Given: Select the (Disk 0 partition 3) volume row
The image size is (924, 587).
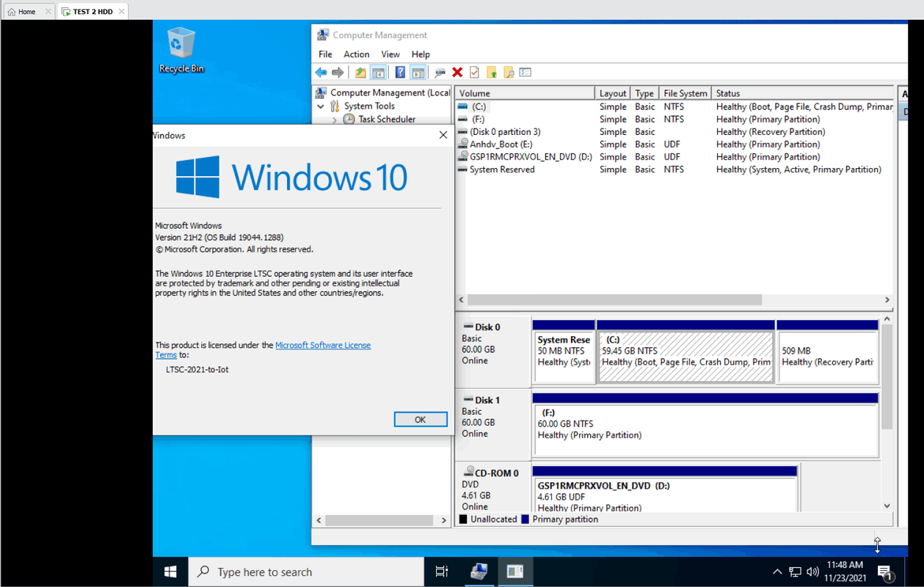Looking at the screenshot, I should tap(674, 132).
